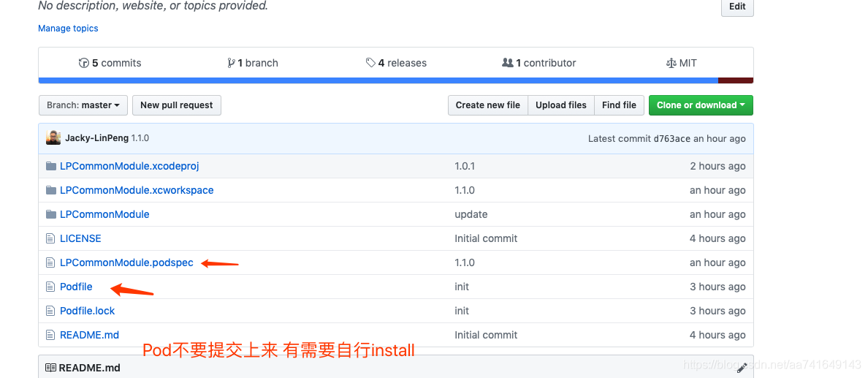Click Jacky-LinPeng avatar thumbnail
The width and height of the screenshot is (868, 378).
53,138
